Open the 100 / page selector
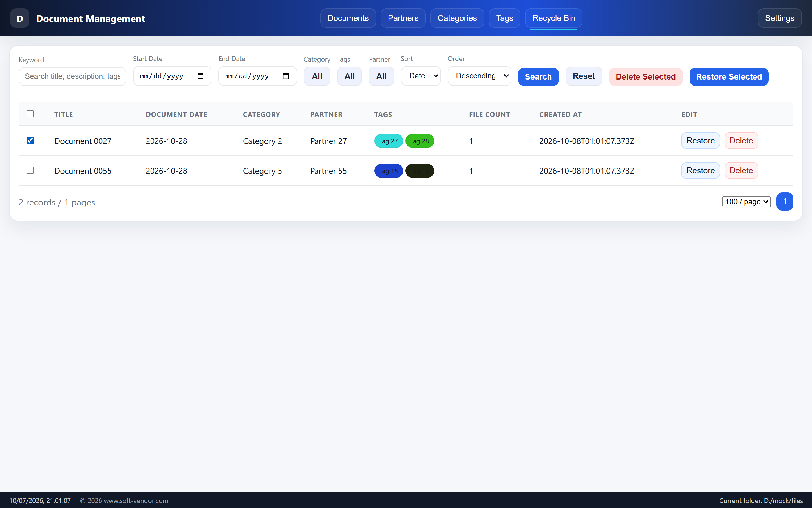Viewport: 812px width, 508px height. coord(746,202)
